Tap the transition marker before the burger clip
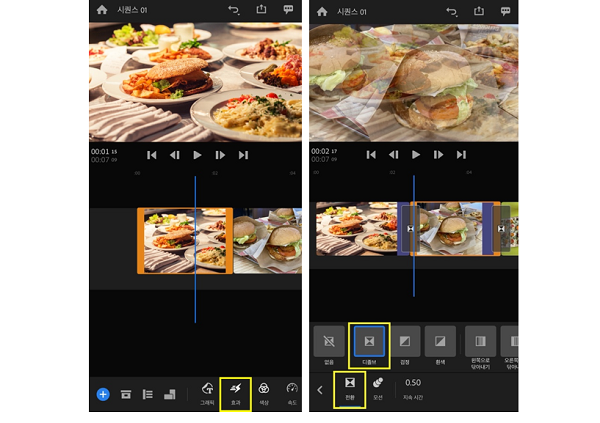Screen dimensions: 600x423 coord(411,229)
